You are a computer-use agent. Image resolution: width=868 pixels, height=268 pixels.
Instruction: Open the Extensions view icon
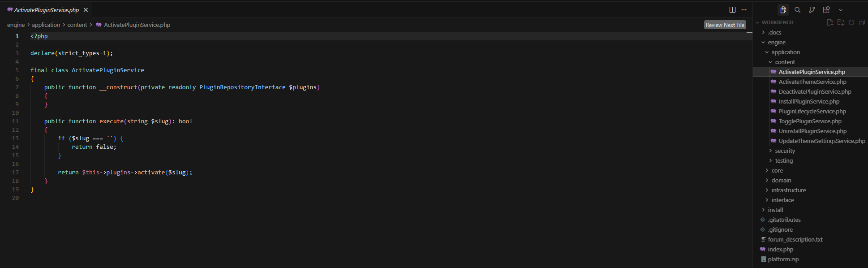point(826,10)
